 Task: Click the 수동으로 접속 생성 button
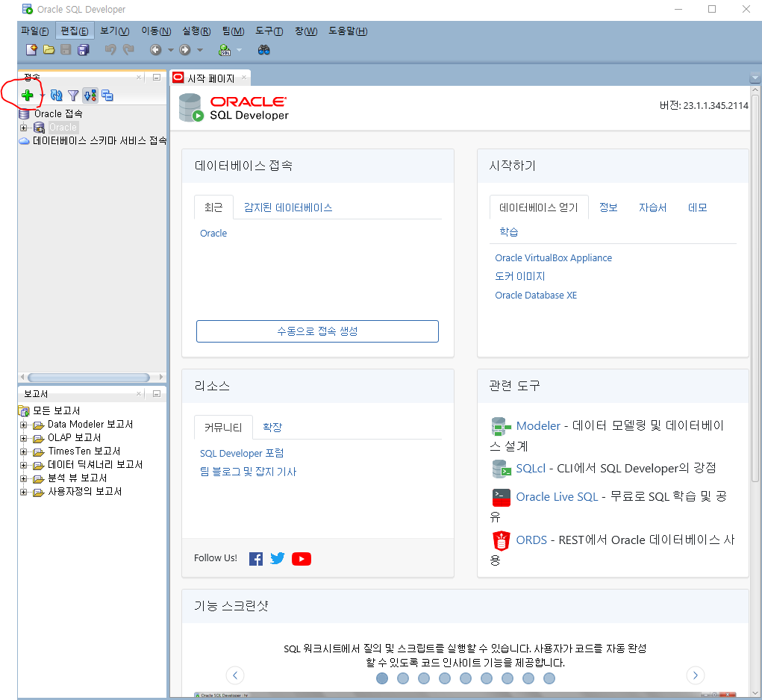317,331
